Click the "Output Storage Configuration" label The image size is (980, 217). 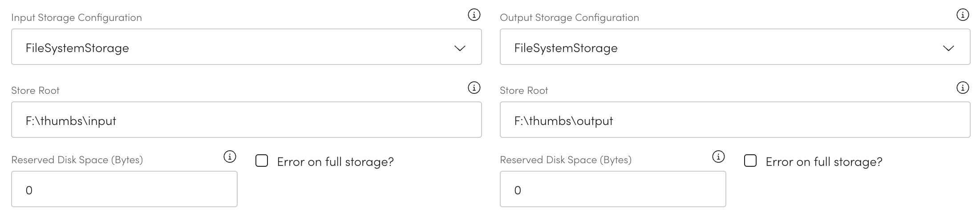tap(569, 18)
